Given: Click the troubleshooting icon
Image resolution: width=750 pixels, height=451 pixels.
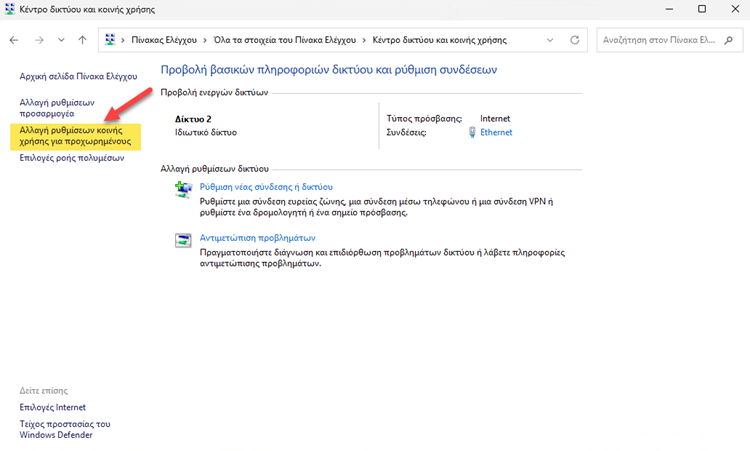Looking at the screenshot, I should click(183, 240).
